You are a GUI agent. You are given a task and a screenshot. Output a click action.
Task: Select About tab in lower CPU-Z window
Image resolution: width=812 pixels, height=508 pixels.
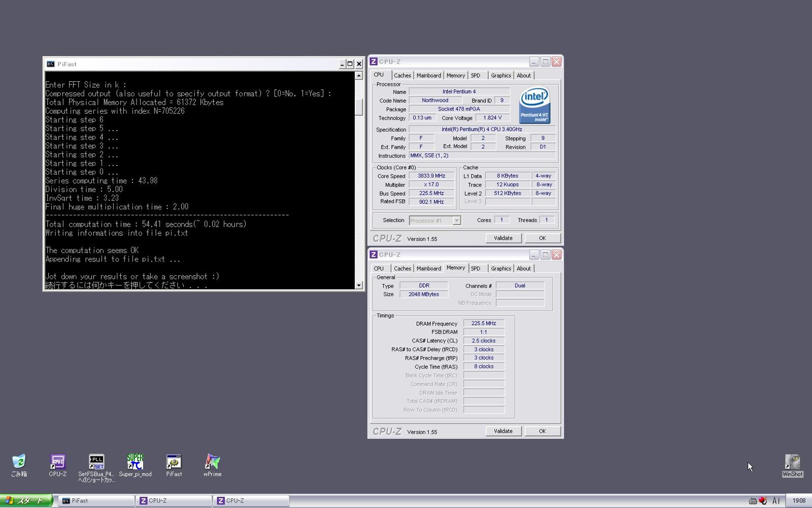[524, 269]
